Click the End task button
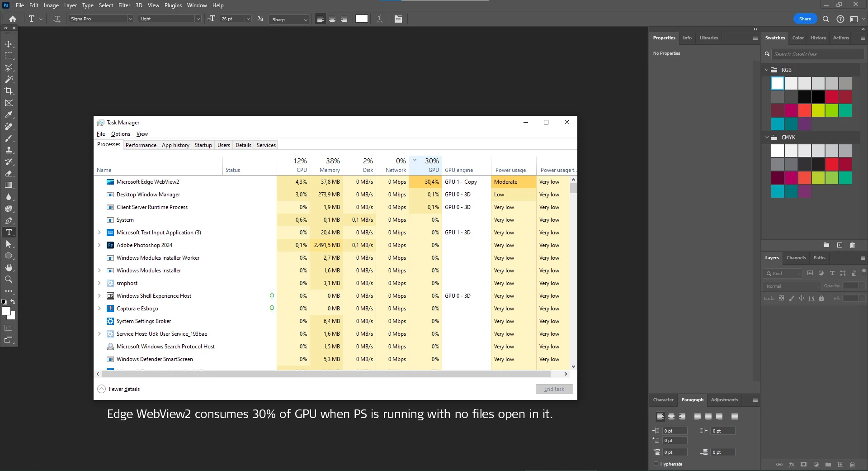 pos(554,389)
